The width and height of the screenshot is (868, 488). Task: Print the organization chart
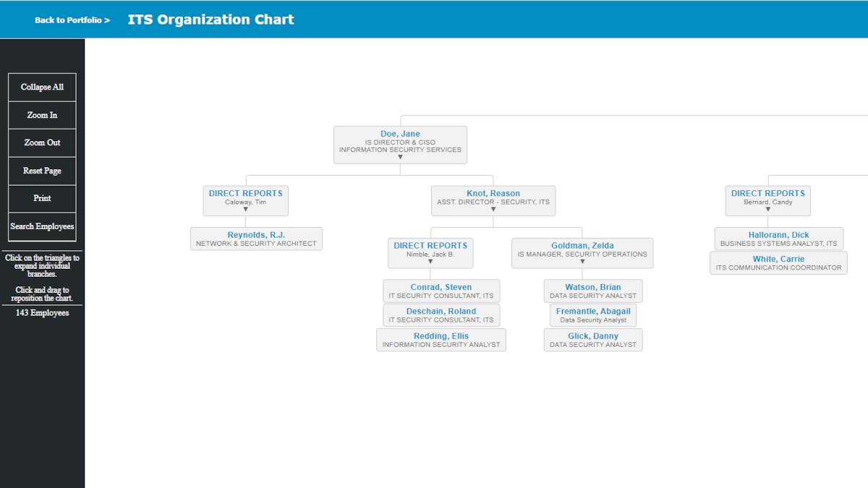point(41,198)
